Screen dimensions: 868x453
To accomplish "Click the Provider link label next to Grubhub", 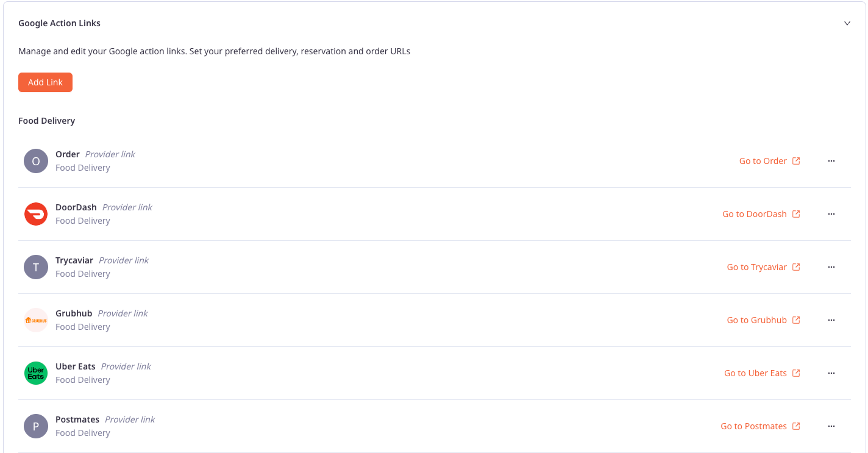I will pyautogui.click(x=123, y=313).
